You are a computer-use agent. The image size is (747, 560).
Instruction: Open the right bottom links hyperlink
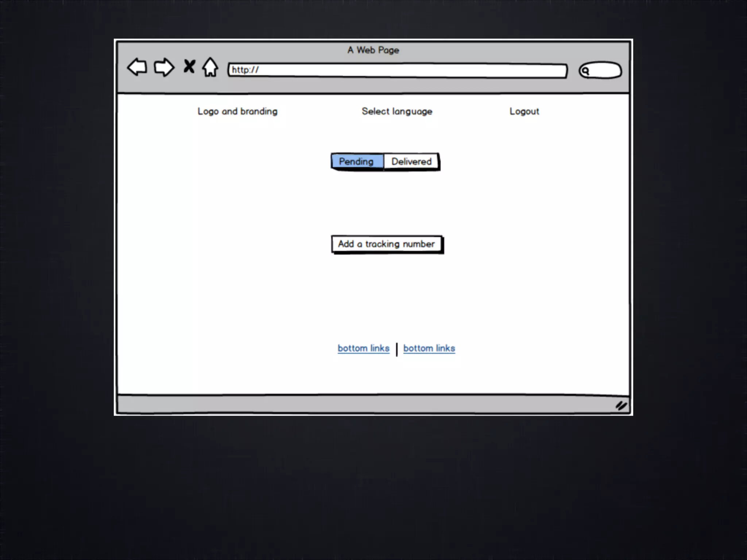pos(429,348)
